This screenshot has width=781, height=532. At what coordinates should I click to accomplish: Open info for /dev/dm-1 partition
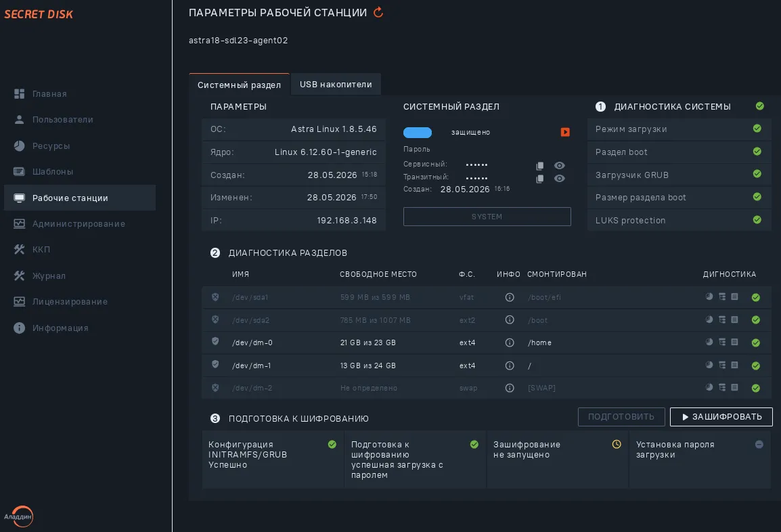click(x=510, y=365)
